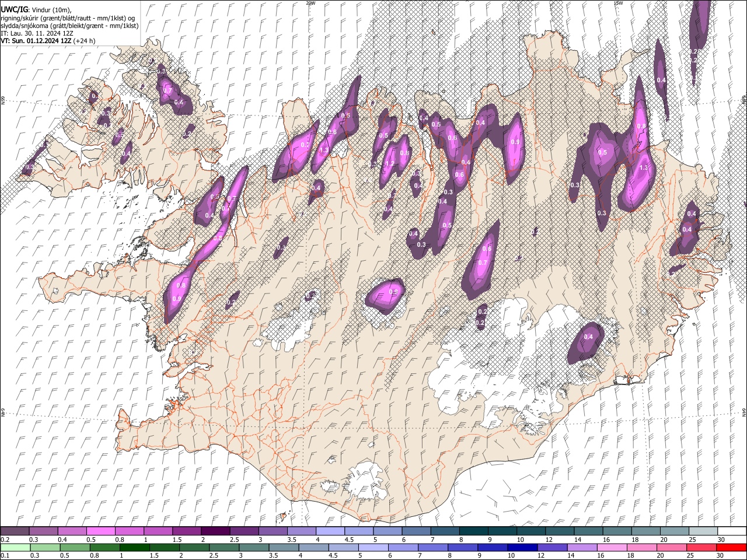Click the '20W' longitude label
Viewport: 747px width, 560px height.
point(310,3)
